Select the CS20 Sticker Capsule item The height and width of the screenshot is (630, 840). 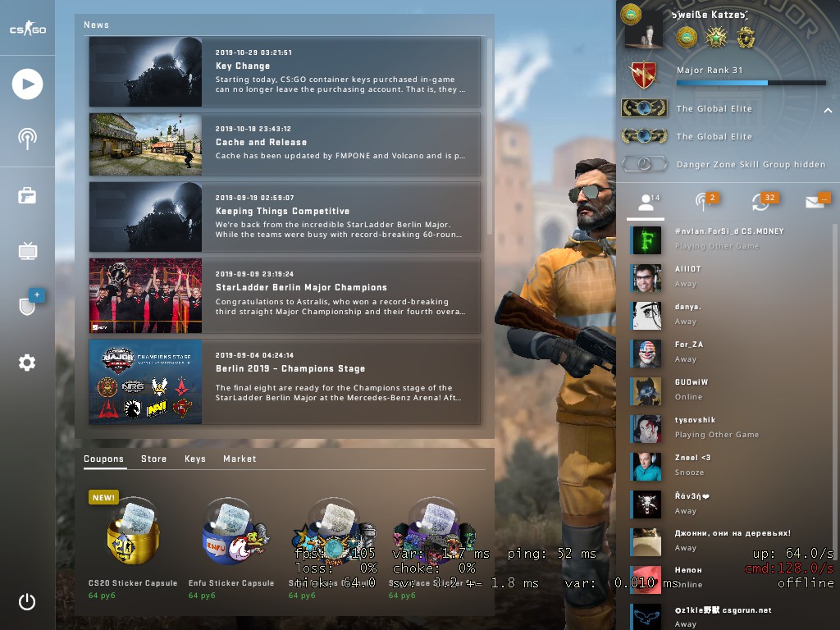[132, 546]
